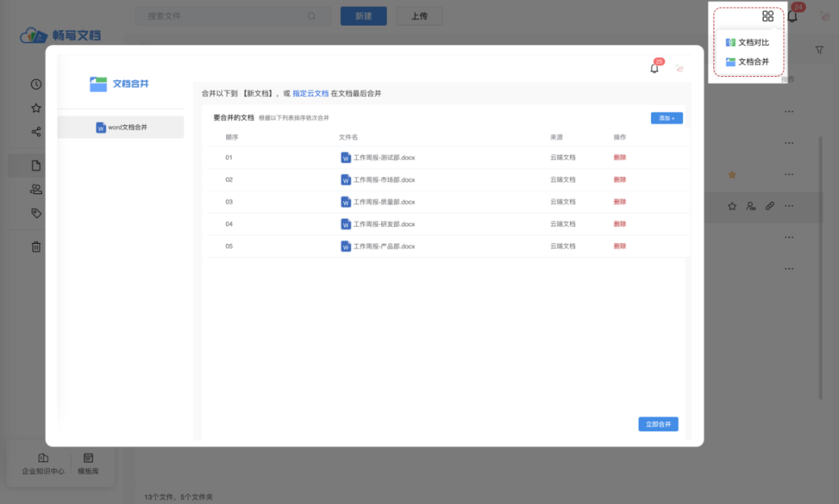The width and height of the screenshot is (839, 504).
Task: Open starred files in sidebar
Action: (x=36, y=108)
